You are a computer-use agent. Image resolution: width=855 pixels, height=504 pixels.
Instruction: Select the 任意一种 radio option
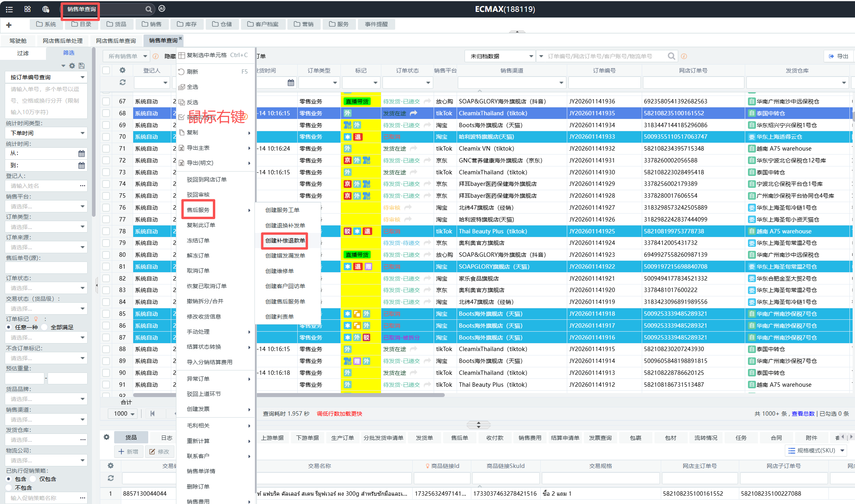pyautogui.click(x=9, y=327)
